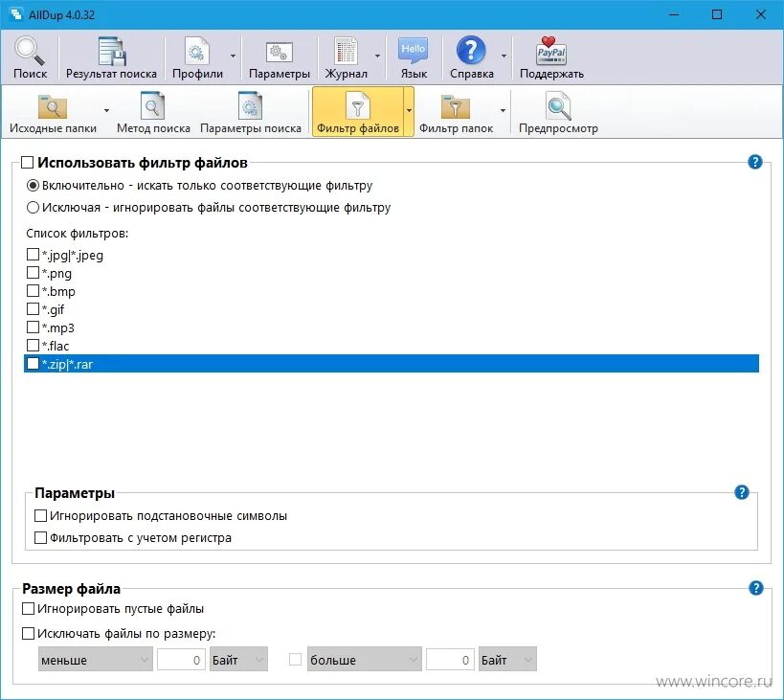The width and height of the screenshot is (784, 700).
Task: Select the Исключая radio button
Action: pos(33,207)
